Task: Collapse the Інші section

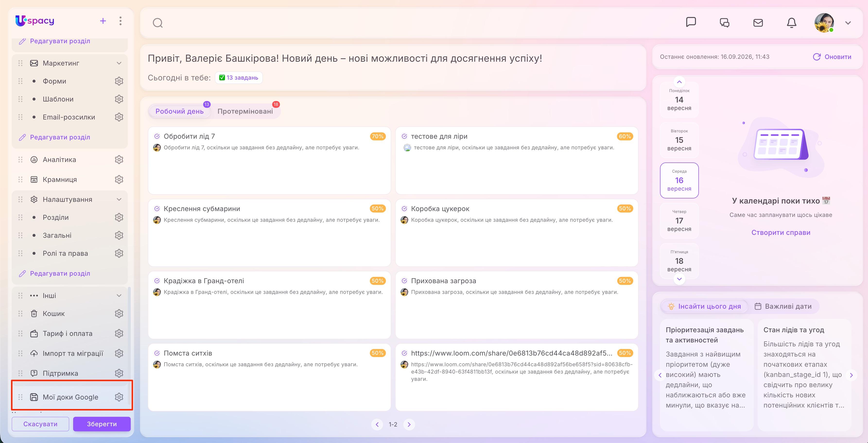Action: (119, 296)
